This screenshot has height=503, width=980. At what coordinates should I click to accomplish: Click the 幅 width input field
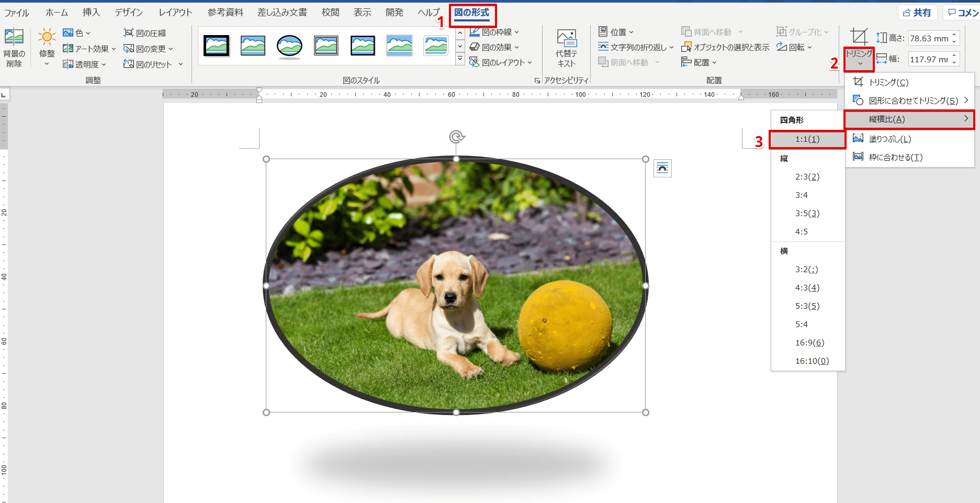click(x=929, y=59)
